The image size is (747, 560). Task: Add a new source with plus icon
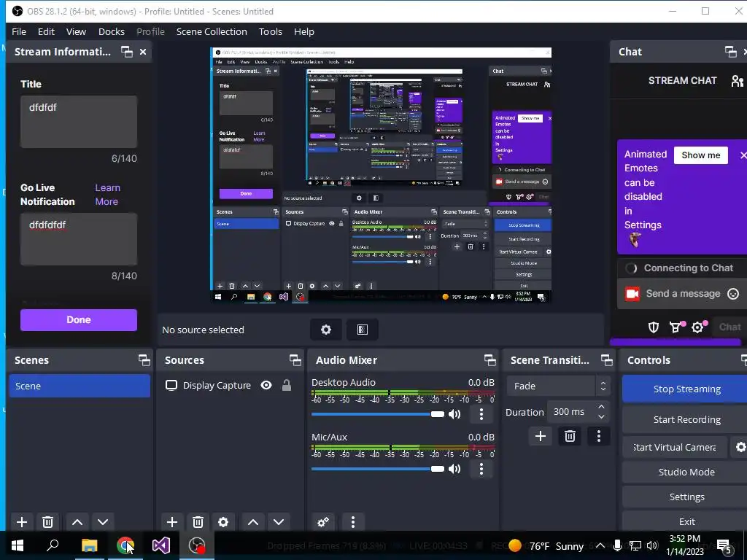coord(172,522)
